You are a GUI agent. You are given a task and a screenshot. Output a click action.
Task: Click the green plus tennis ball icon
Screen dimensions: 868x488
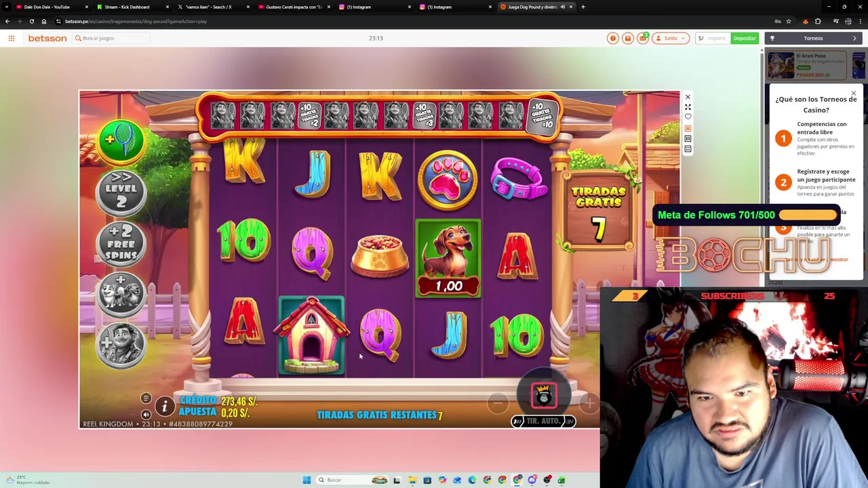121,140
